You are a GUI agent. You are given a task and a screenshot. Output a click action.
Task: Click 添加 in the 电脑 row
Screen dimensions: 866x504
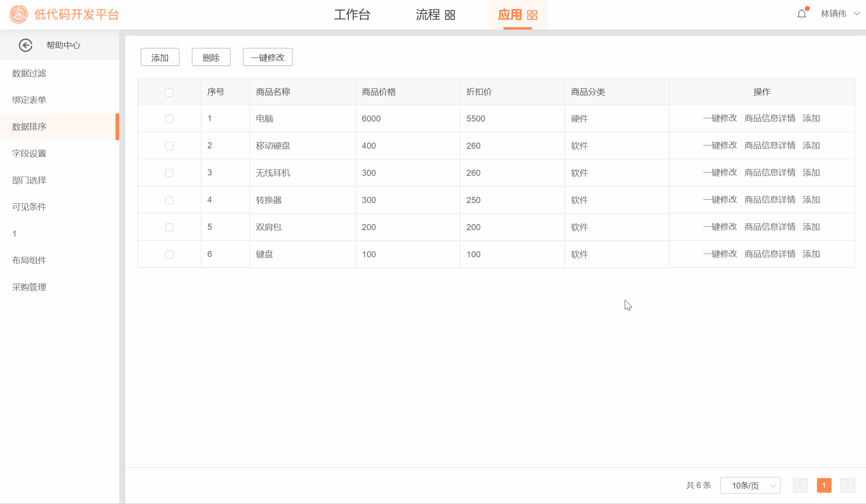[811, 118]
